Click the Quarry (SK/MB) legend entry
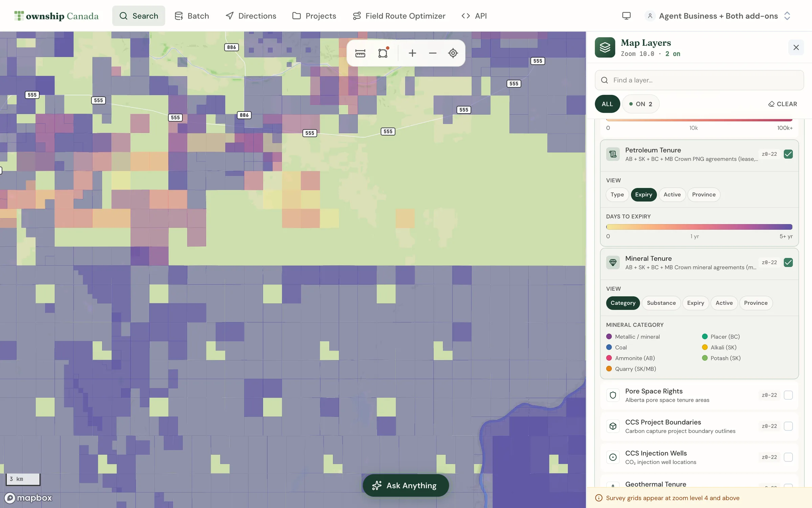 [x=631, y=369]
